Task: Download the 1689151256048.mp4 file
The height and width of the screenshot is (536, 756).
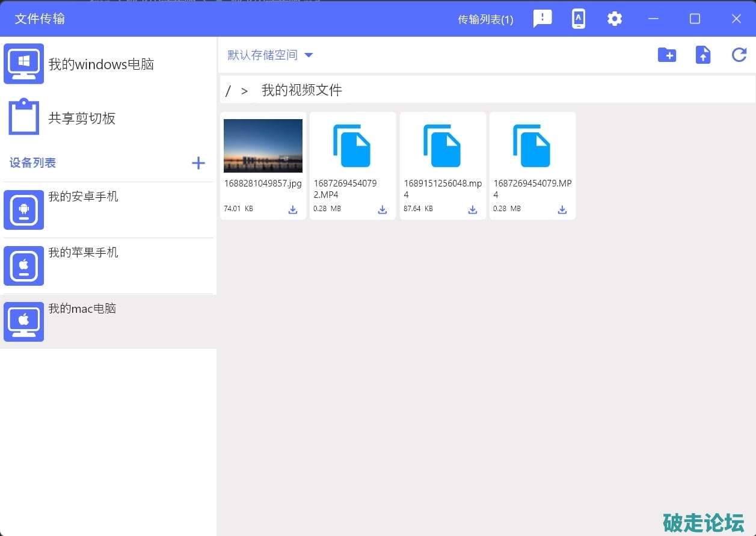Action: pos(472,209)
